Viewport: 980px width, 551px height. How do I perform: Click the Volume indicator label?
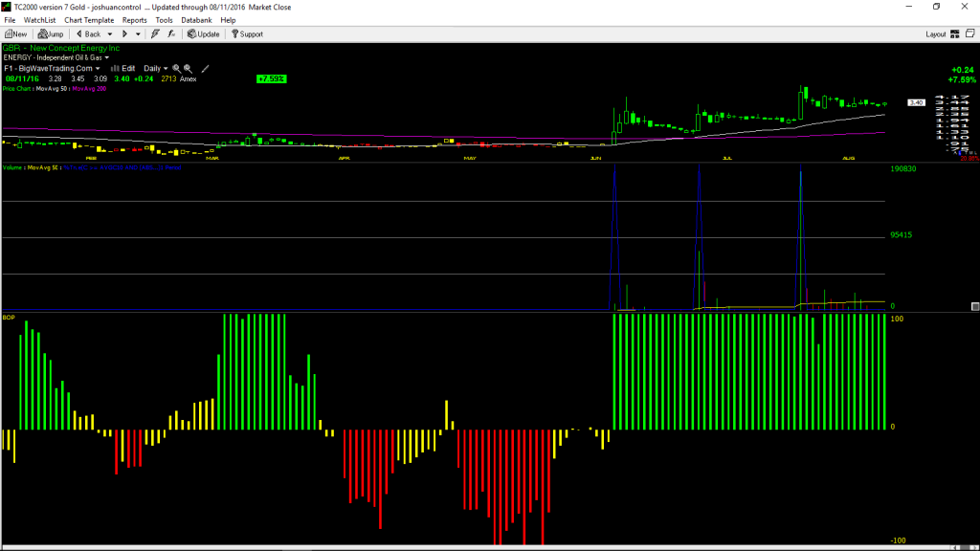[x=12, y=167]
